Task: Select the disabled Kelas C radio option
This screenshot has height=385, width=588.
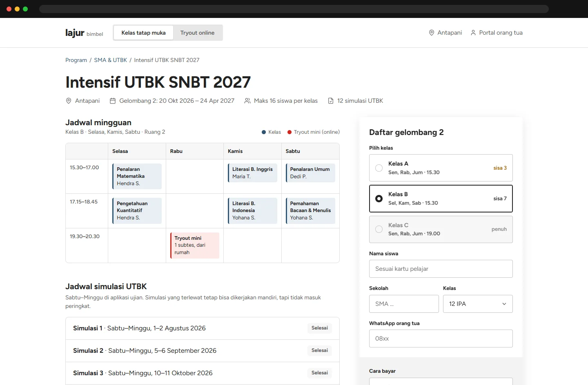Action: (379, 229)
